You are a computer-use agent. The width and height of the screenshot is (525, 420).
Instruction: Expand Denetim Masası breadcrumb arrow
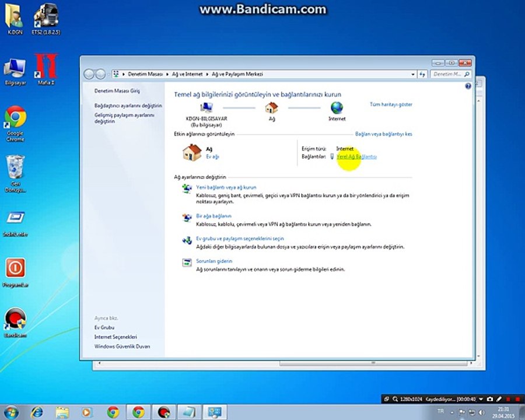pos(168,74)
